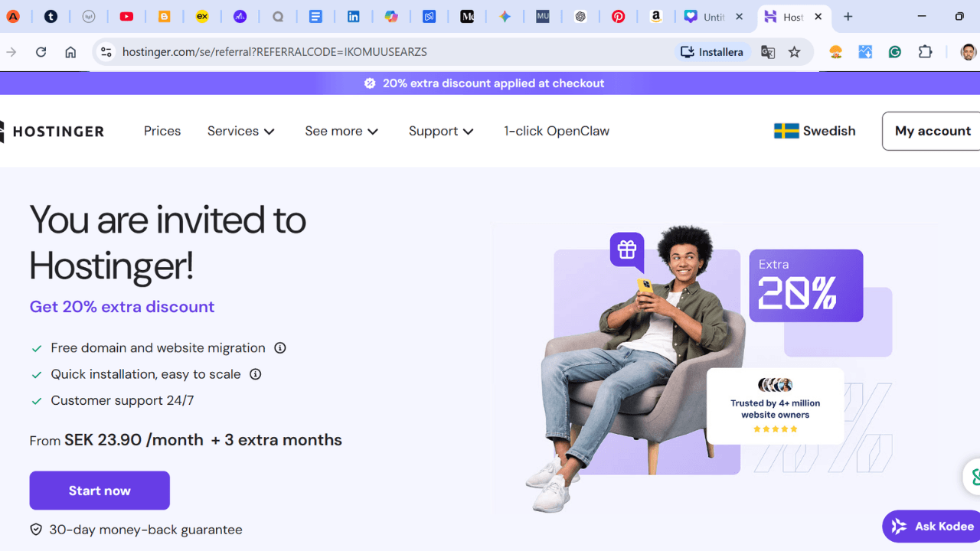Open the Support dropdown
Image resolution: width=980 pixels, height=551 pixels.
(441, 131)
